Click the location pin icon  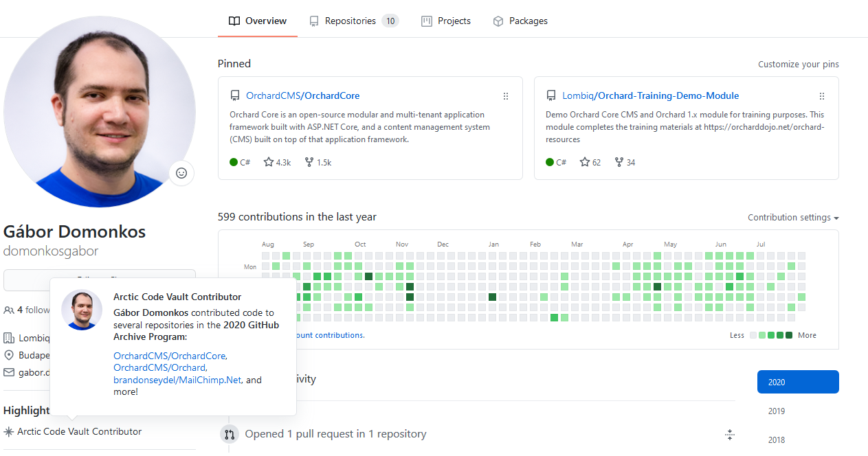pyautogui.click(x=9, y=355)
